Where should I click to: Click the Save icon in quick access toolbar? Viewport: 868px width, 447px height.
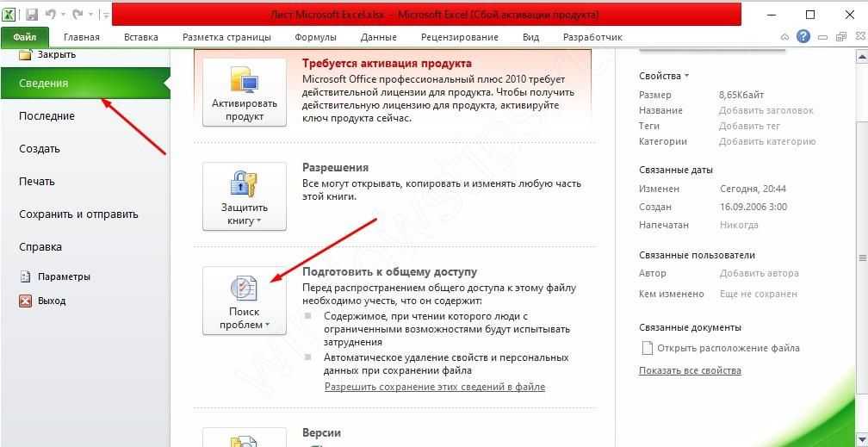[x=32, y=15]
